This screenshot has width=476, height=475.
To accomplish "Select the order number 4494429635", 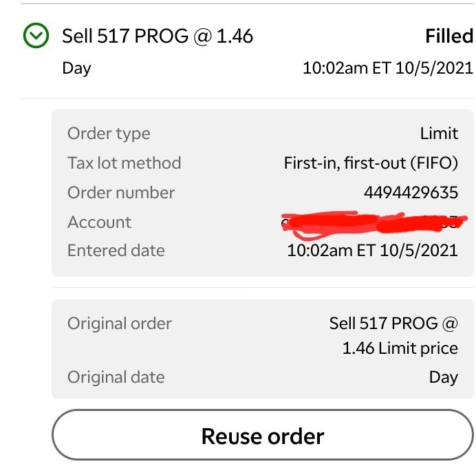I will pyautogui.click(x=411, y=192).
